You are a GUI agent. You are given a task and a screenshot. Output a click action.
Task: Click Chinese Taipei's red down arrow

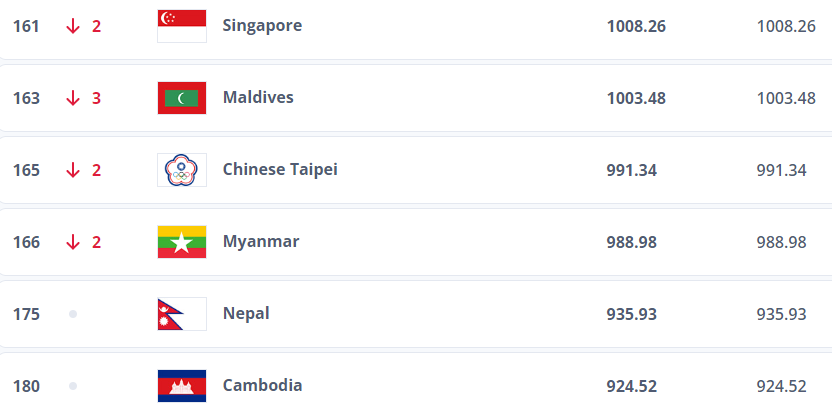coord(73,170)
